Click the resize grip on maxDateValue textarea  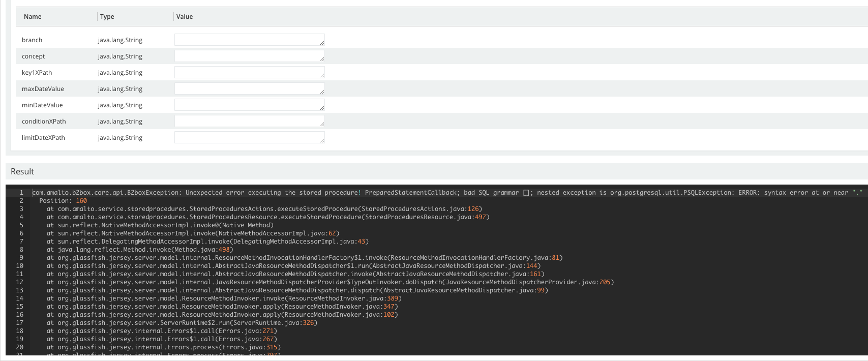(x=322, y=92)
